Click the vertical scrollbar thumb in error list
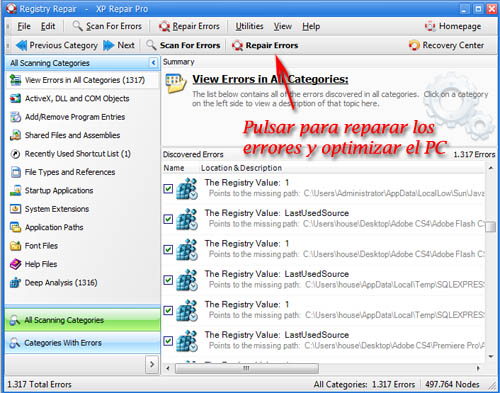The width and height of the screenshot is (500, 393). click(x=491, y=226)
